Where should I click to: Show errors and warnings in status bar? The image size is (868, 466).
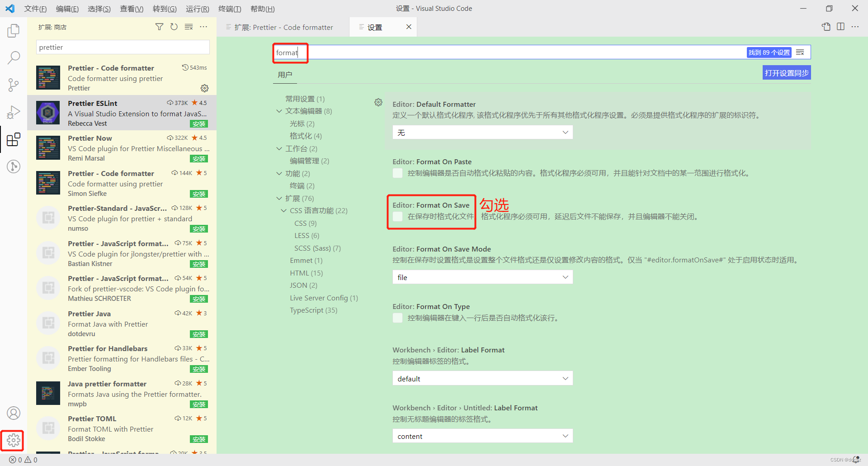click(24, 460)
